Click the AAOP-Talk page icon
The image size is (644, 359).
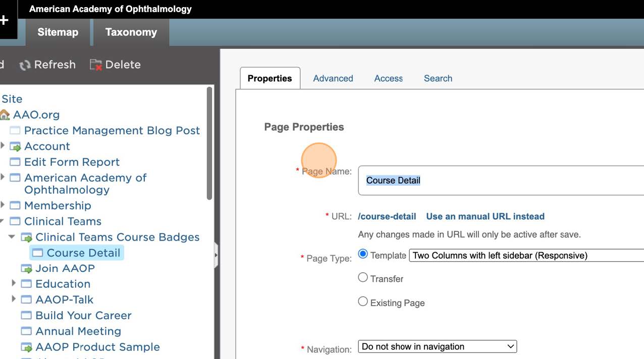[26, 300]
